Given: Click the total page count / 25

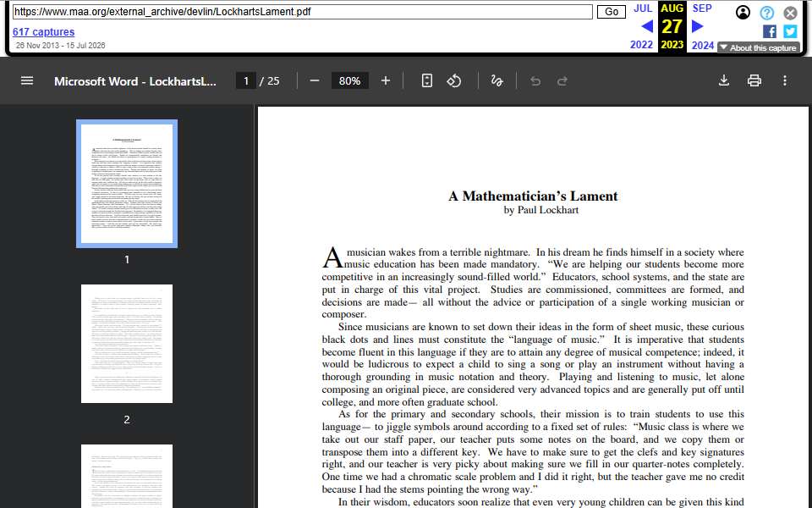Looking at the screenshot, I should pos(269,81).
